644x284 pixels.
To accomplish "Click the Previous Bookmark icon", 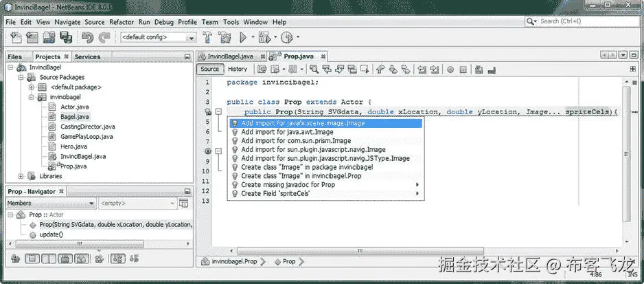I will (x=380, y=69).
